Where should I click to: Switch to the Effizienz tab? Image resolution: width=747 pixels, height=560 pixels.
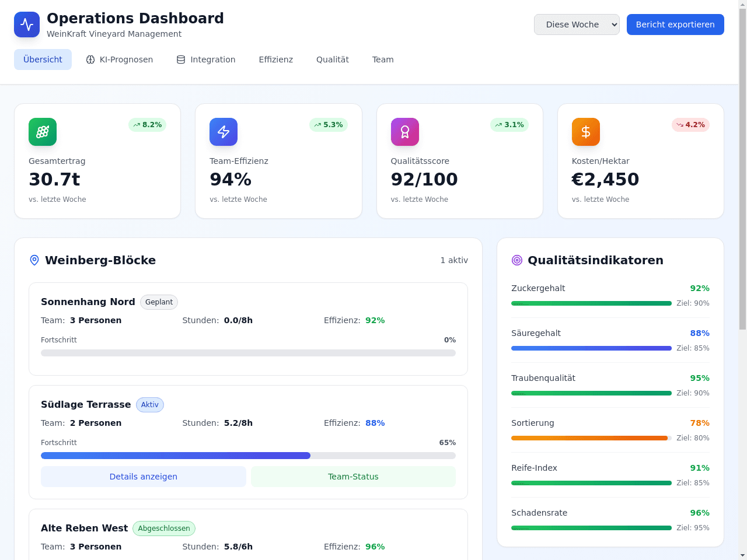click(276, 60)
